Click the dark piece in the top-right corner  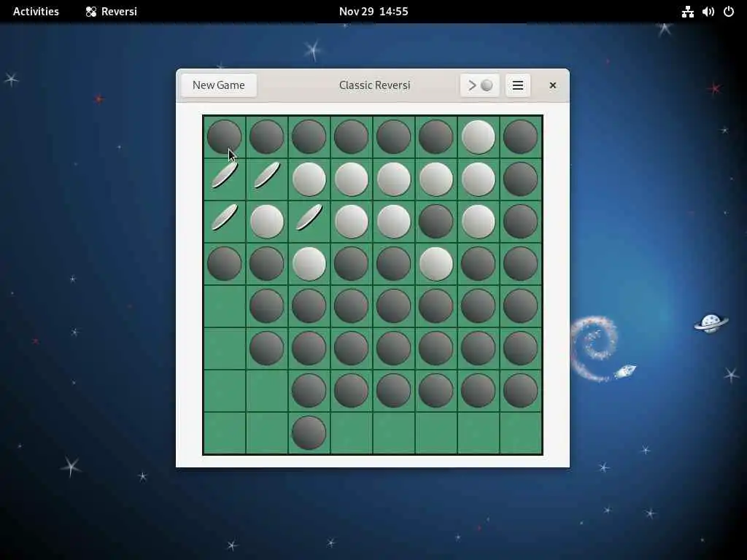[521, 137]
